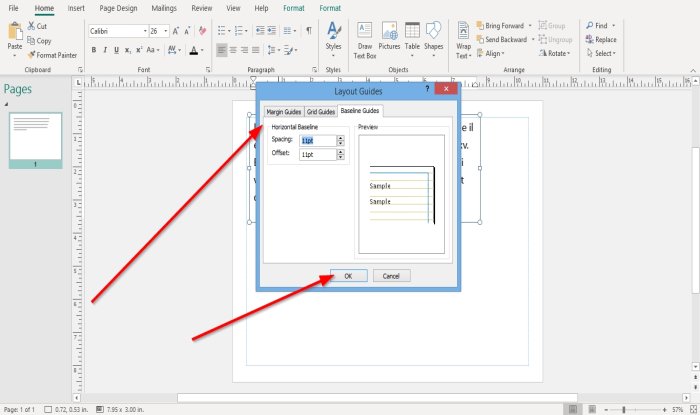Click OK in Layout Guides dialog

pos(349,276)
